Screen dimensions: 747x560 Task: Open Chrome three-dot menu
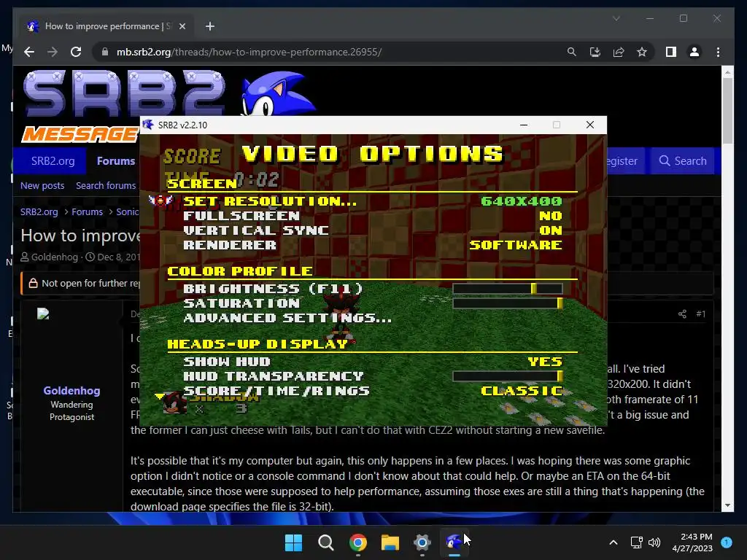click(x=718, y=52)
